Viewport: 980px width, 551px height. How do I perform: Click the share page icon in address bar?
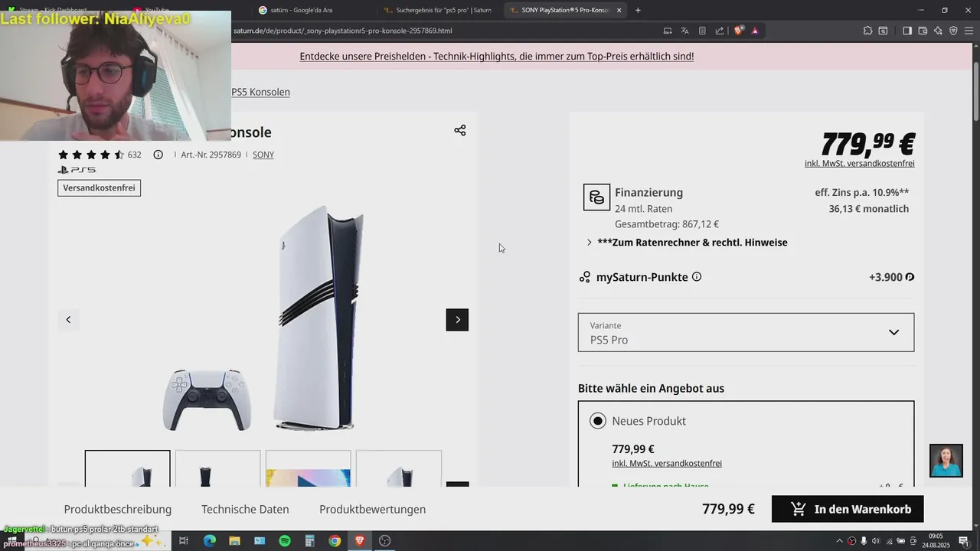pos(719,31)
